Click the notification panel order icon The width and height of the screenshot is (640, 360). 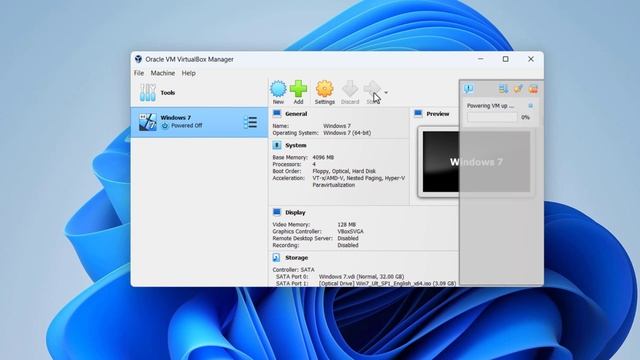click(503, 89)
